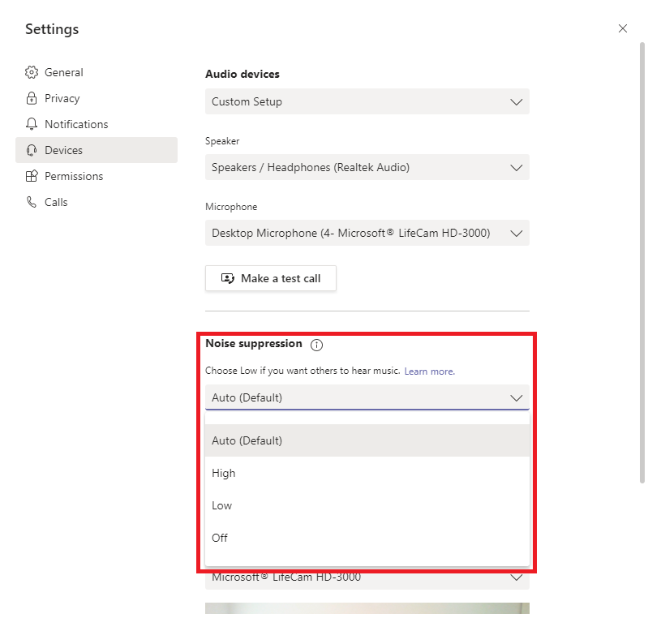
Task: Expand the camera LifeCam HD-3000 dropdown
Action: click(367, 578)
